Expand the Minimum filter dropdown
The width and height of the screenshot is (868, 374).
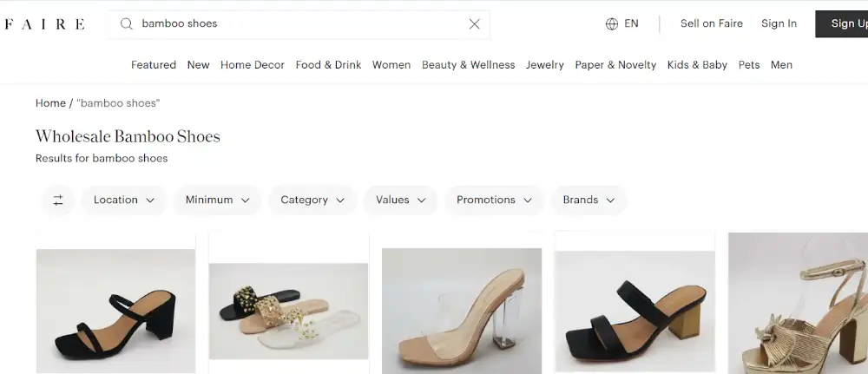[218, 200]
